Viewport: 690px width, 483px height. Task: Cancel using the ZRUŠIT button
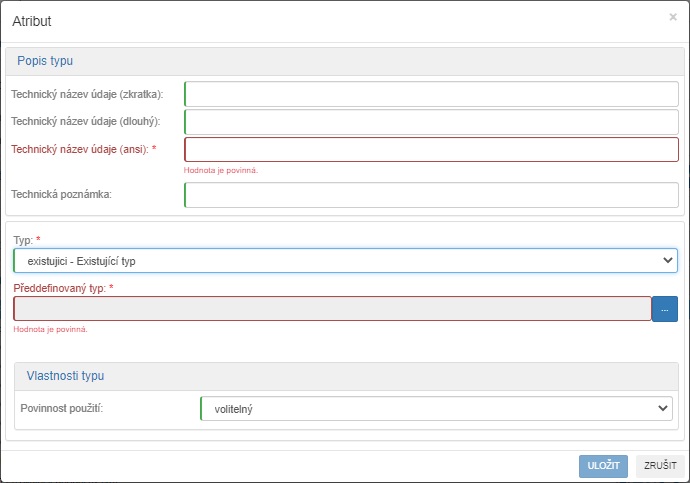[660, 466]
